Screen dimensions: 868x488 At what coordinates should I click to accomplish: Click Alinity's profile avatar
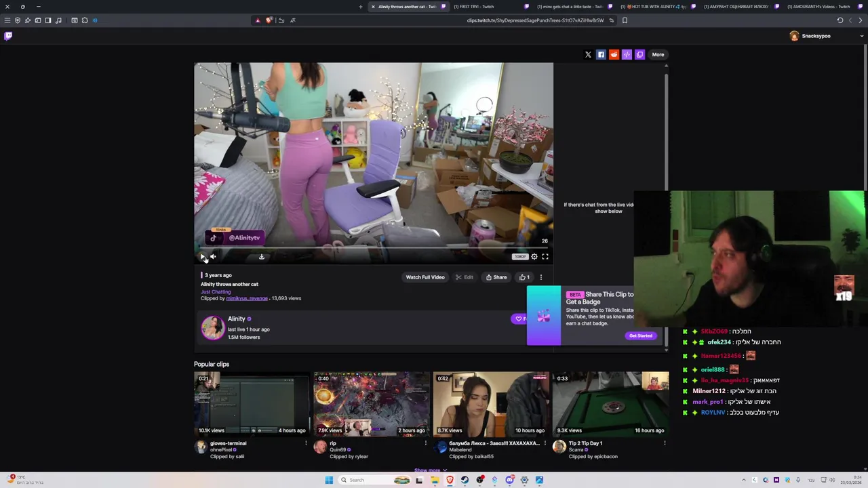pyautogui.click(x=212, y=327)
